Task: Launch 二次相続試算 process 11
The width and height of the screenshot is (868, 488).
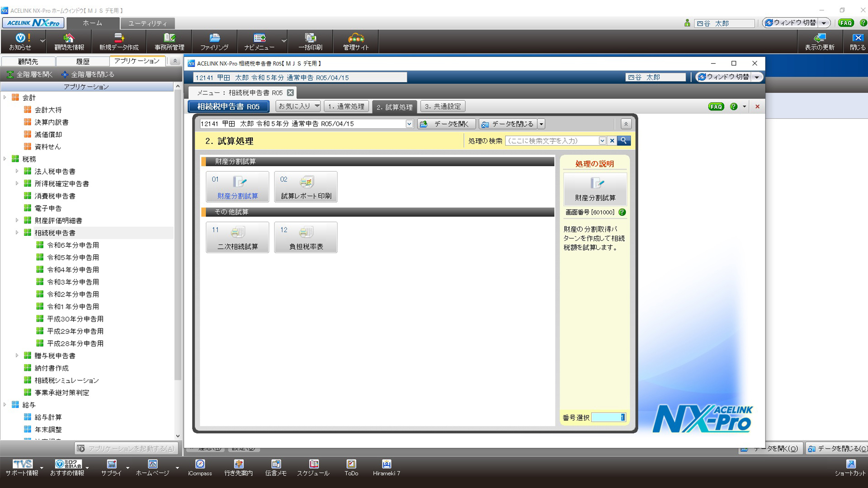Action: coord(237,237)
